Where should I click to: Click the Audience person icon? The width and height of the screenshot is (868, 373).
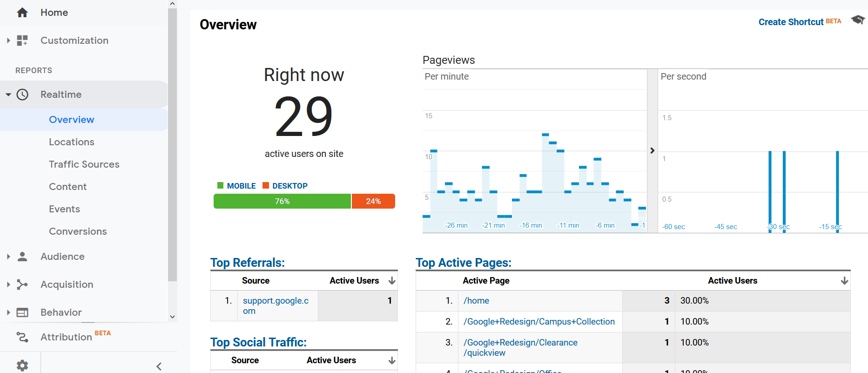point(22,257)
